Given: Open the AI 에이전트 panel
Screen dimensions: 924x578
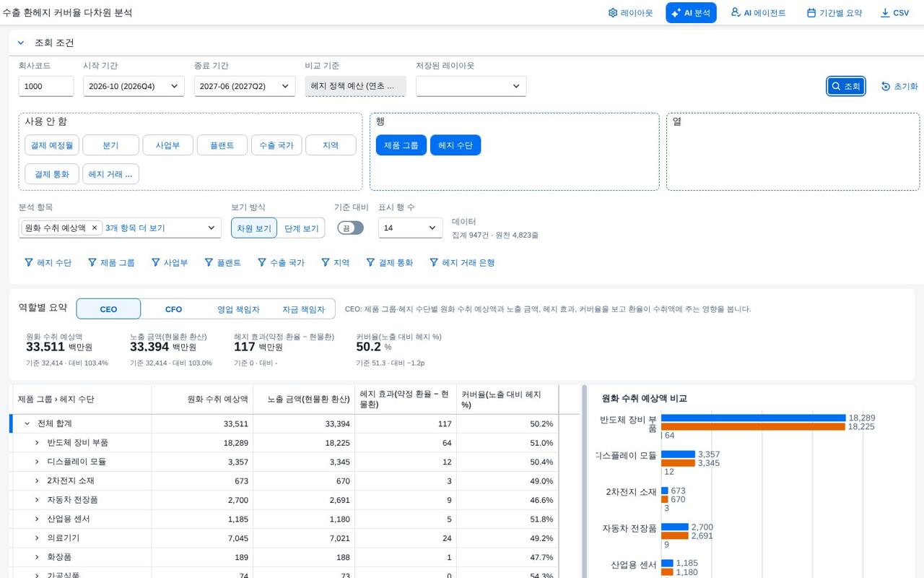Looking at the screenshot, I should [x=758, y=13].
